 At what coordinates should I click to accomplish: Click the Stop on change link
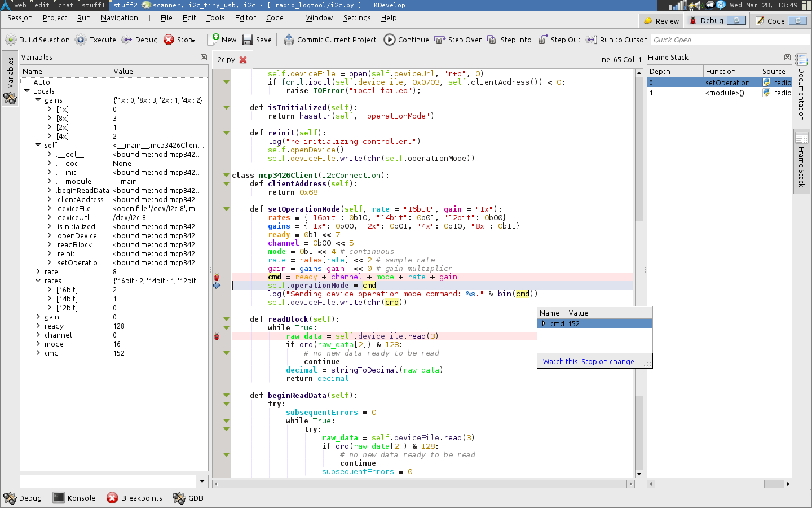(x=607, y=362)
